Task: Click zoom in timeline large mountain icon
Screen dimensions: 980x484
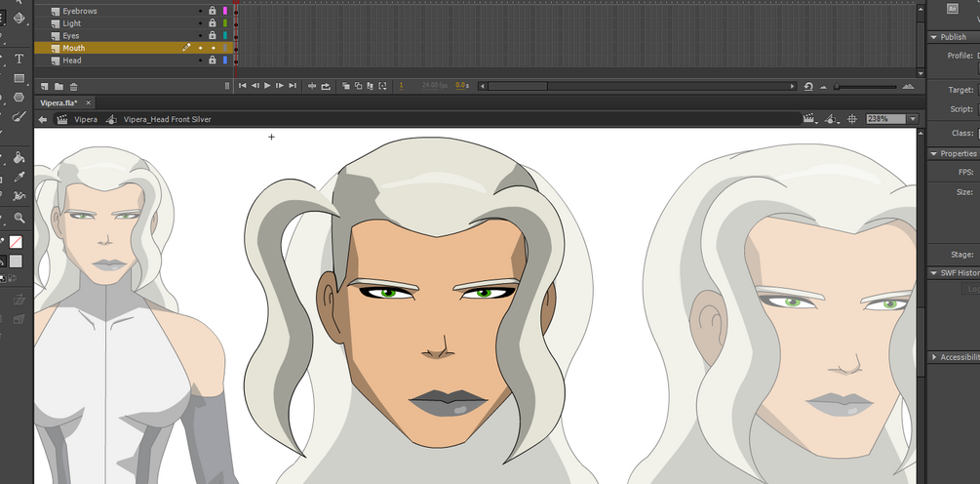Action: tap(908, 87)
